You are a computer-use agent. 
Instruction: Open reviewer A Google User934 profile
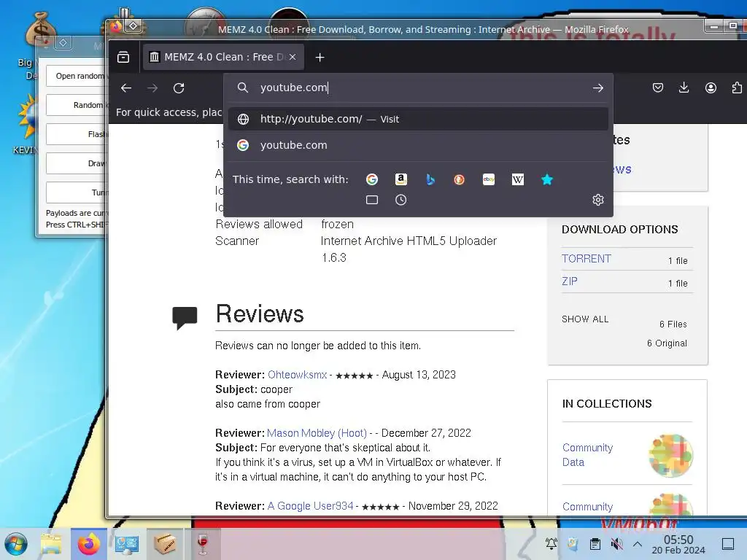coord(310,506)
